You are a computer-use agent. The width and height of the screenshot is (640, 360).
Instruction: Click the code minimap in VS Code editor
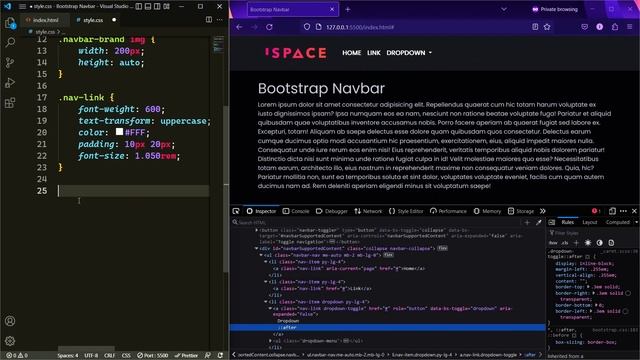click(218, 44)
